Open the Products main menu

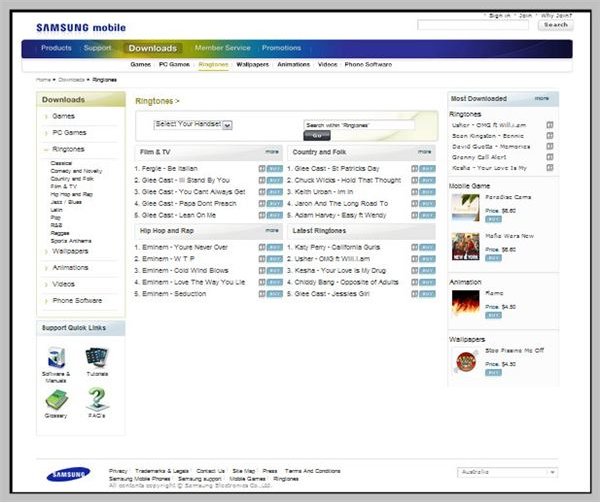pos(56,48)
